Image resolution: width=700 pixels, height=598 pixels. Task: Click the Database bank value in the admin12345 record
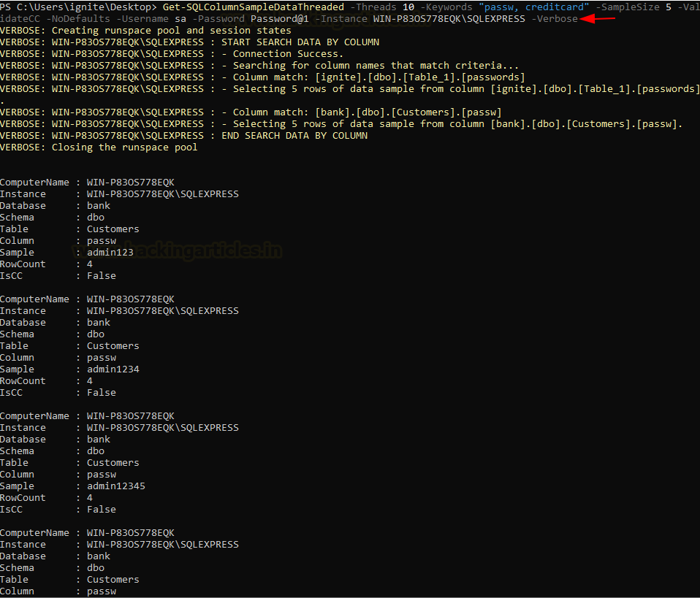coord(99,439)
